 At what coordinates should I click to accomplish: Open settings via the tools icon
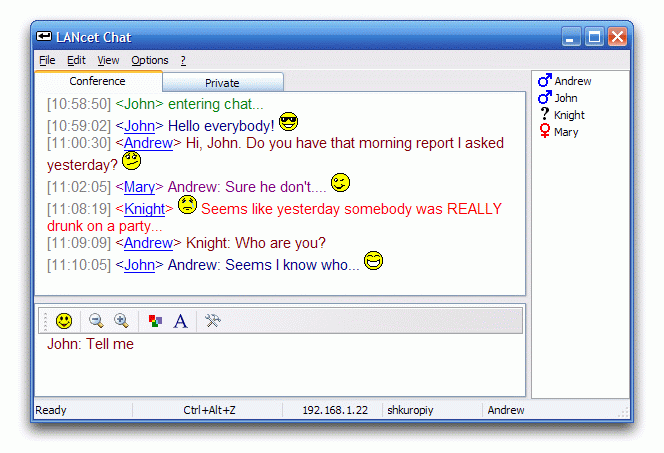pyautogui.click(x=212, y=321)
